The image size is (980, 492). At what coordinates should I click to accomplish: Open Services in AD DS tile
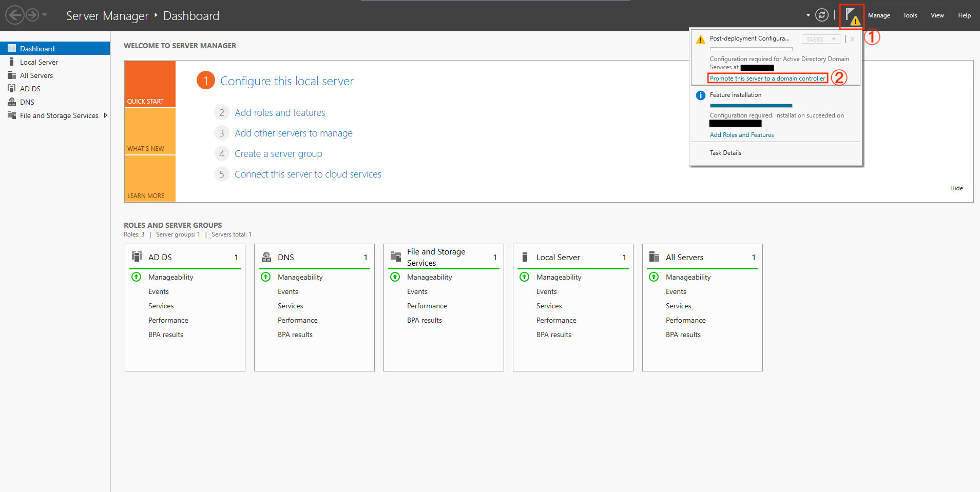161,306
